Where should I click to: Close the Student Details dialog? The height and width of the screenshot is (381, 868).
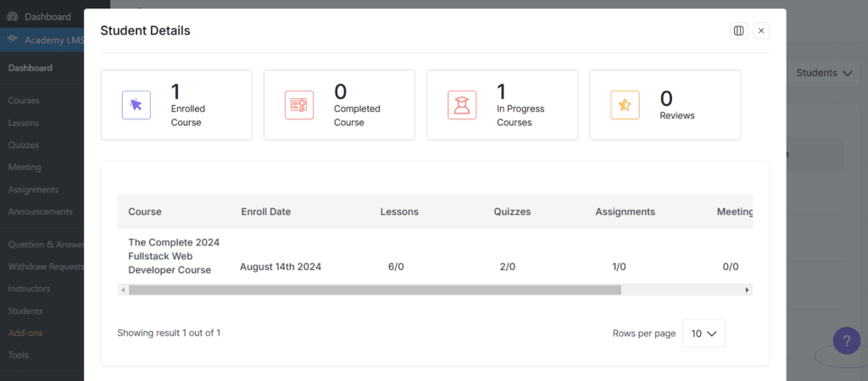[761, 31]
